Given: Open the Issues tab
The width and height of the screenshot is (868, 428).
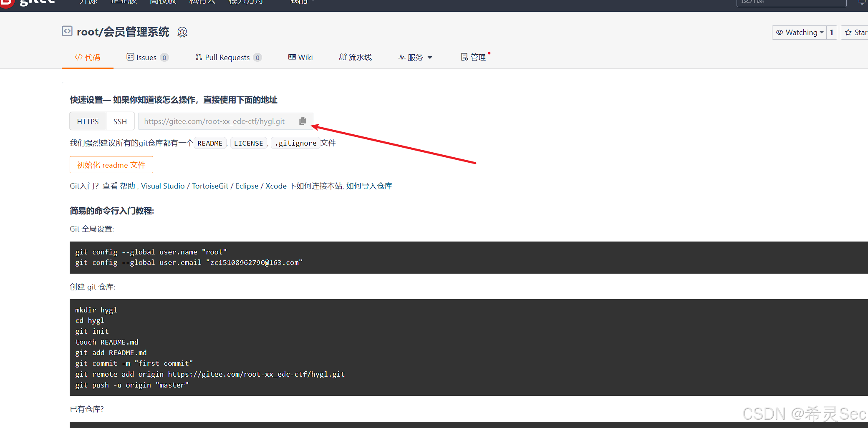Looking at the screenshot, I should [147, 57].
